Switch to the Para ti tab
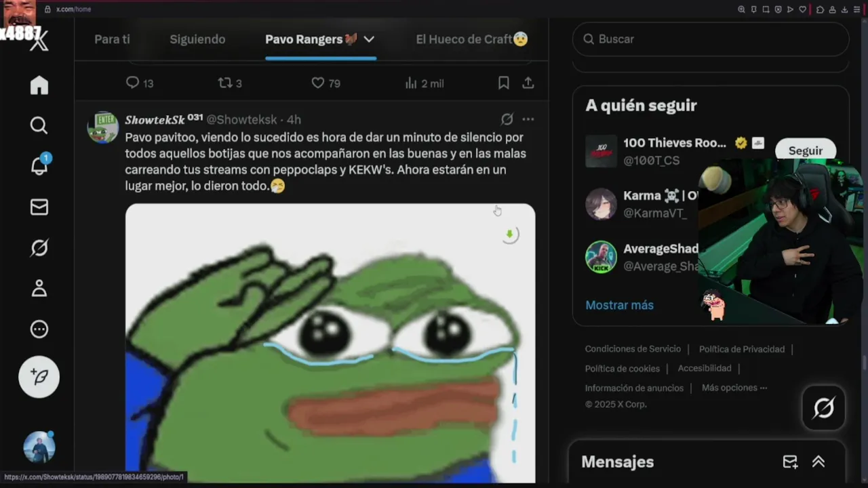Image resolution: width=868 pixels, height=488 pixels. pyautogui.click(x=112, y=39)
